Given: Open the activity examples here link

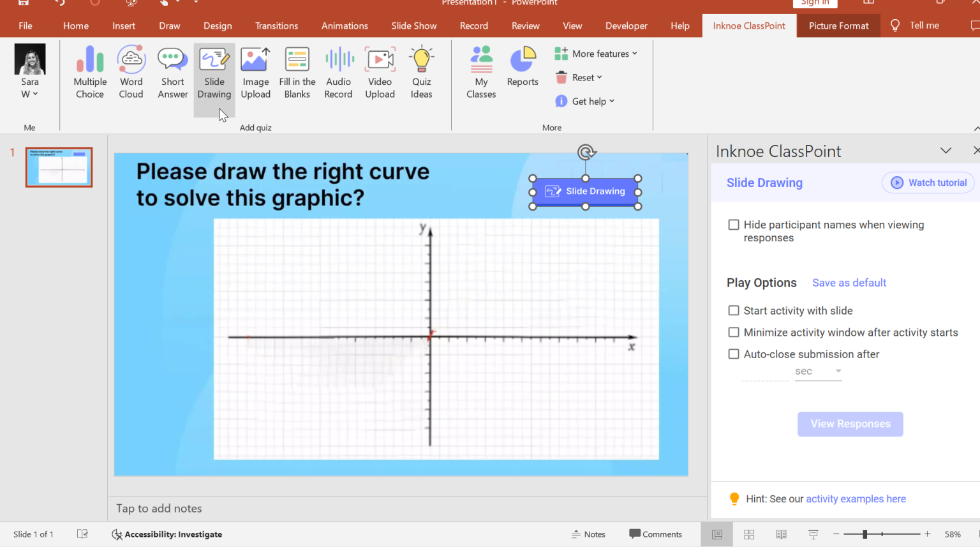Looking at the screenshot, I should tap(856, 499).
